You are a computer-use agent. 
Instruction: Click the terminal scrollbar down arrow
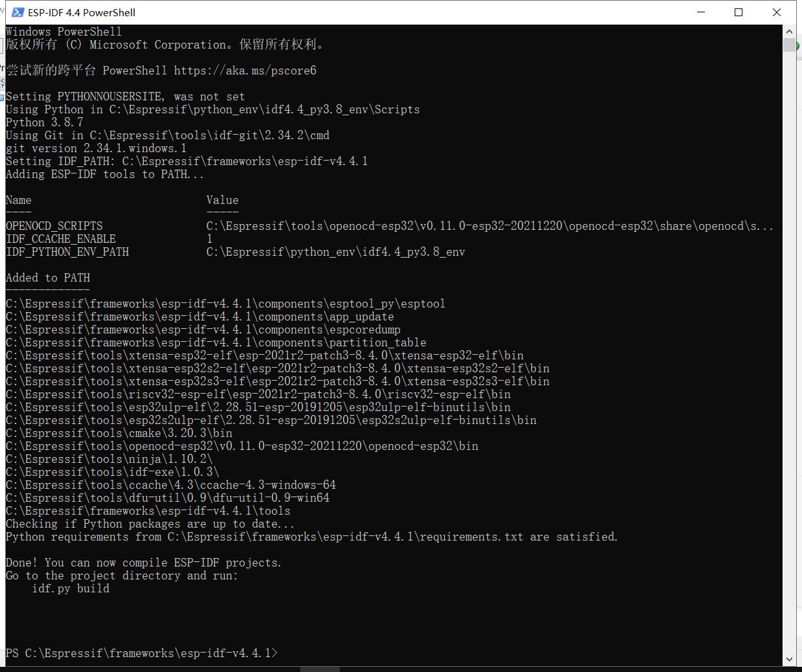pyautogui.click(x=789, y=659)
